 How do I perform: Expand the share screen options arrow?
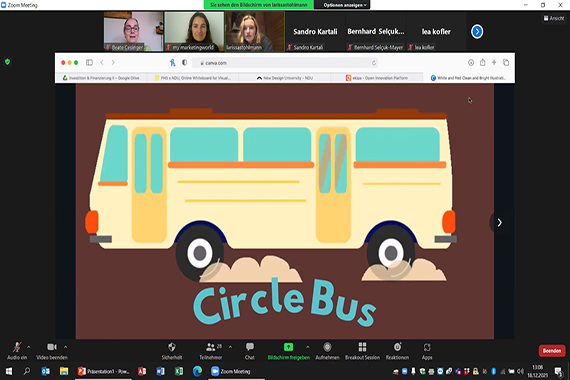click(x=308, y=347)
